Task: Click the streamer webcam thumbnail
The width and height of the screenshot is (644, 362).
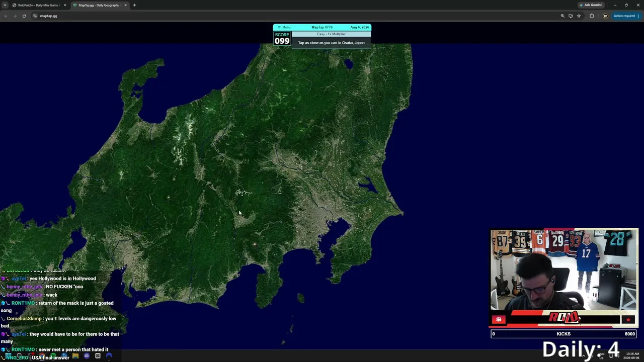Action: click(564, 270)
